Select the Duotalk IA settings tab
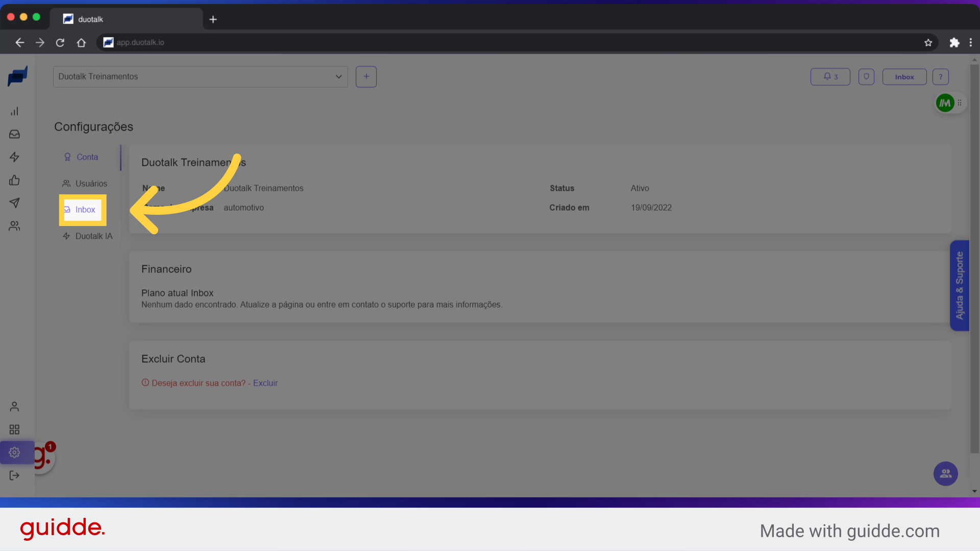Image resolution: width=980 pixels, height=551 pixels. click(87, 236)
